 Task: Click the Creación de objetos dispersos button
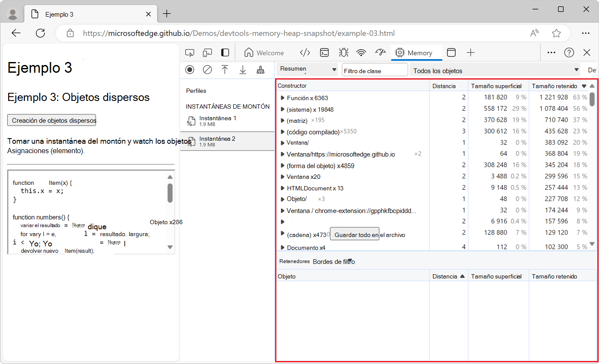tap(52, 120)
